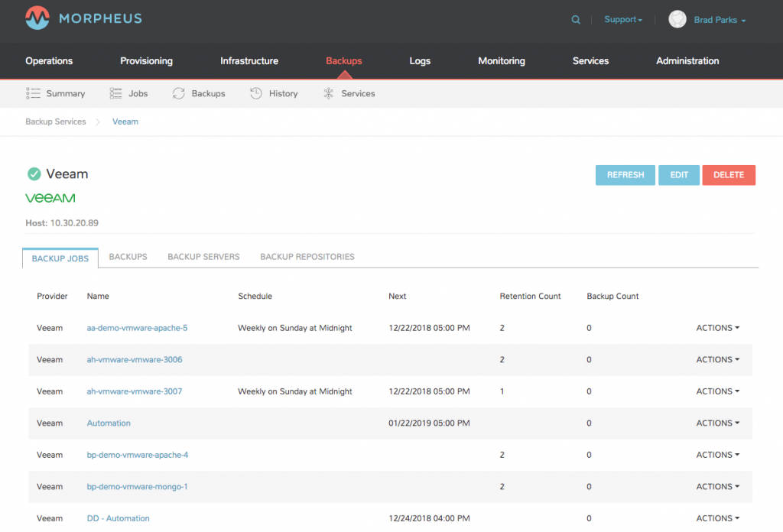Open the Support dropdown

(x=622, y=19)
